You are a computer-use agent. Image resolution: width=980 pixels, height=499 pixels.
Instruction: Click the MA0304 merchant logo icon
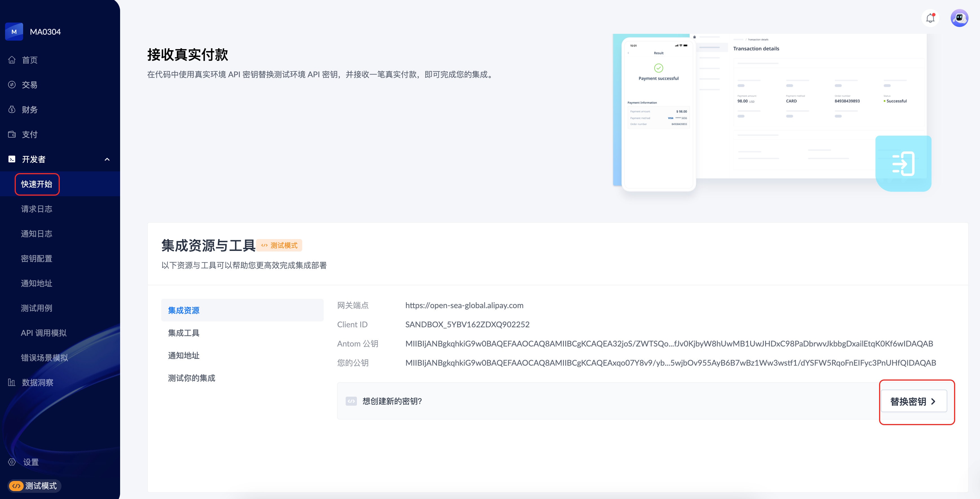pos(14,32)
